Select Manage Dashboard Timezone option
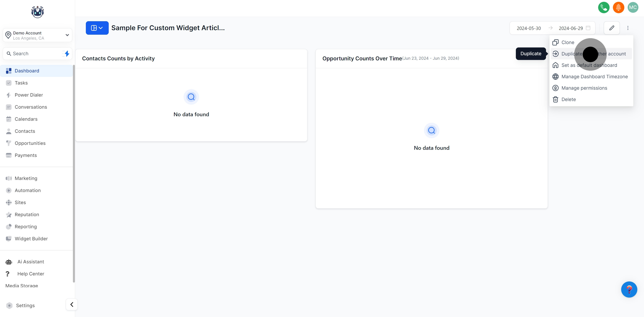The width and height of the screenshot is (644, 317). pyautogui.click(x=594, y=77)
